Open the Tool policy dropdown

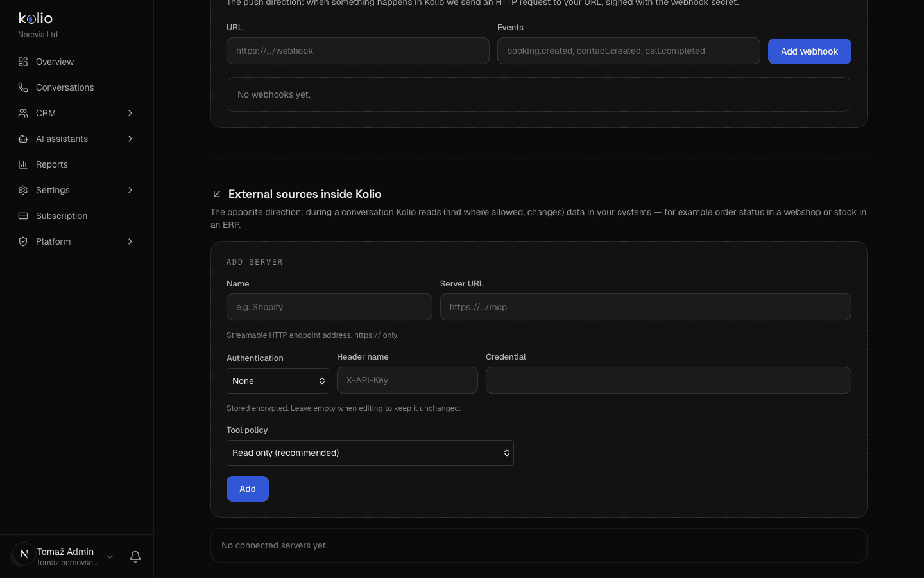pos(370,453)
